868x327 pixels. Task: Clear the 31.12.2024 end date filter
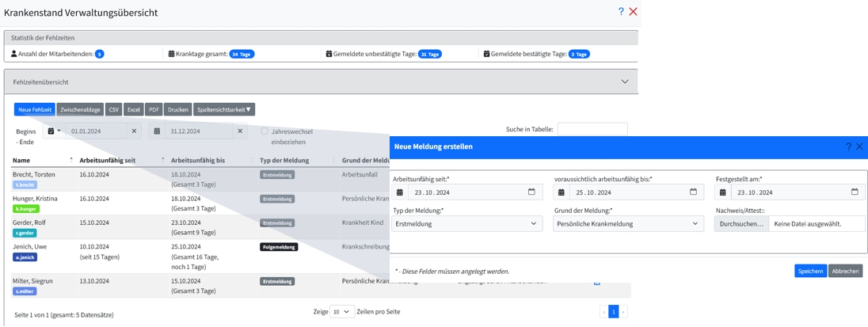pos(240,131)
